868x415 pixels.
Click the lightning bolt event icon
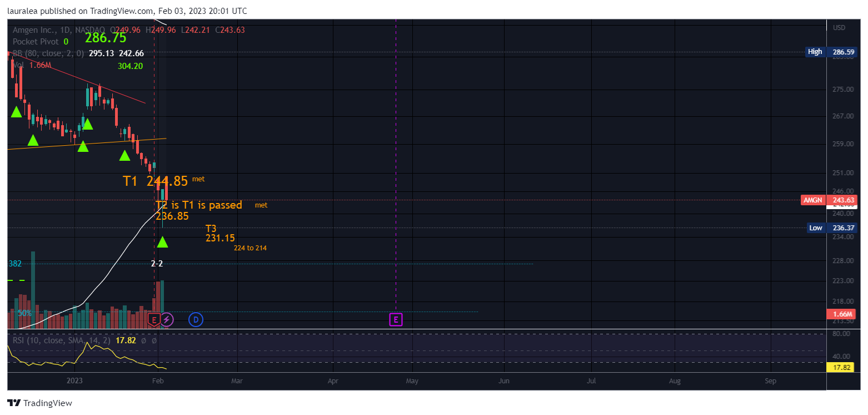tap(167, 319)
